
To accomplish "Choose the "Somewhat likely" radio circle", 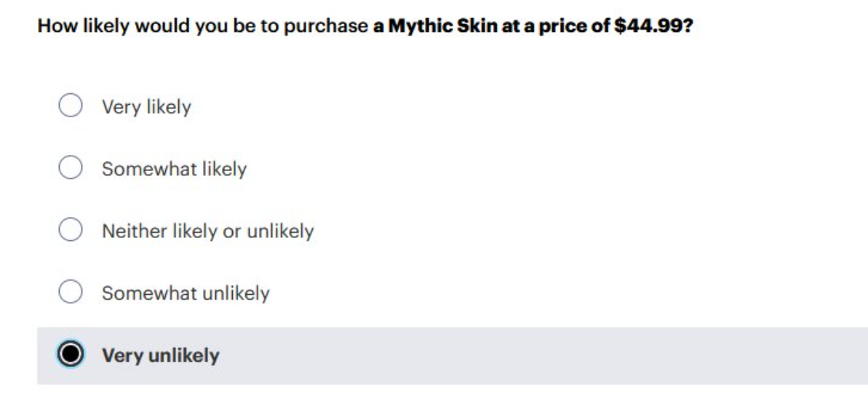I will (71, 167).
